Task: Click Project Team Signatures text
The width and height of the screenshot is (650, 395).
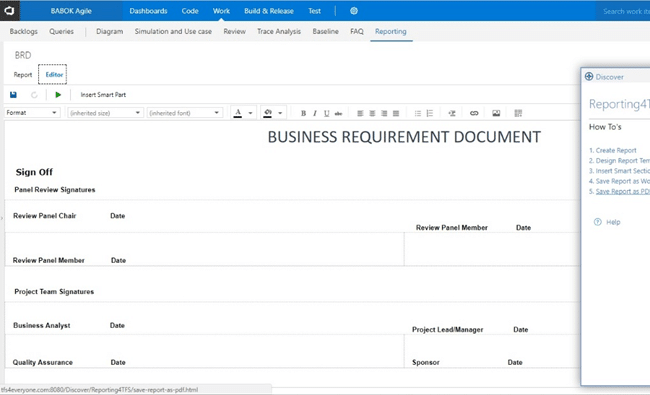Action: [x=54, y=292]
